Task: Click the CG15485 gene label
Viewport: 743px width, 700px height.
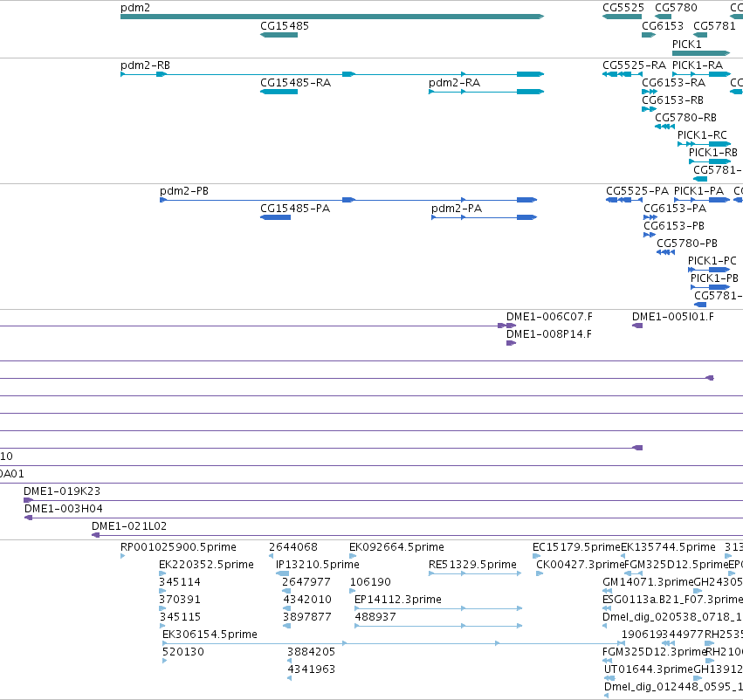Action: (x=285, y=26)
